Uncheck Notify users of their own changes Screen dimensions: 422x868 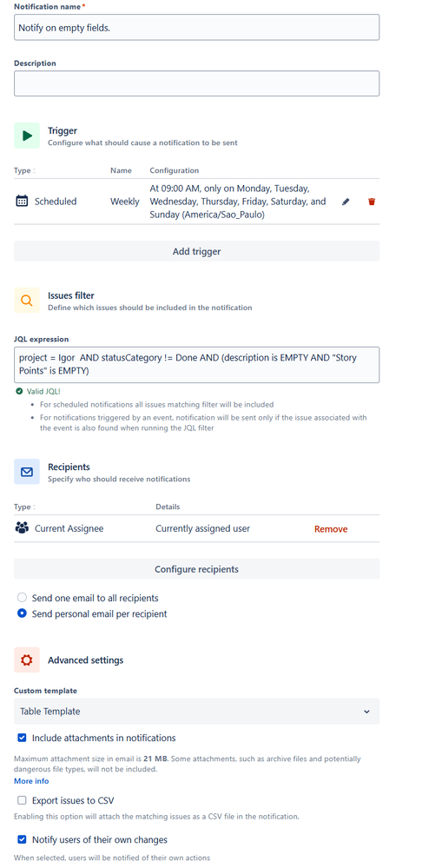[22, 840]
